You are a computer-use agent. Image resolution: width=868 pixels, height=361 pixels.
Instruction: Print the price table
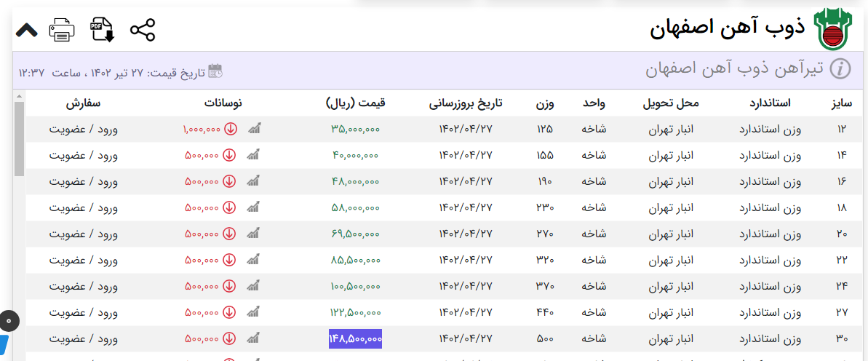click(x=62, y=30)
